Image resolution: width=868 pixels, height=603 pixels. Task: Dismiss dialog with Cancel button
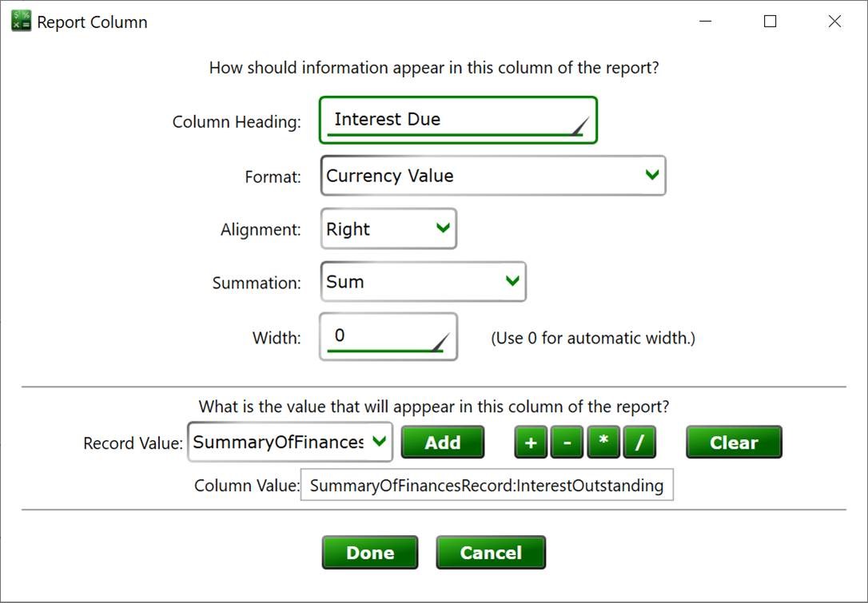tap(491, 553)
